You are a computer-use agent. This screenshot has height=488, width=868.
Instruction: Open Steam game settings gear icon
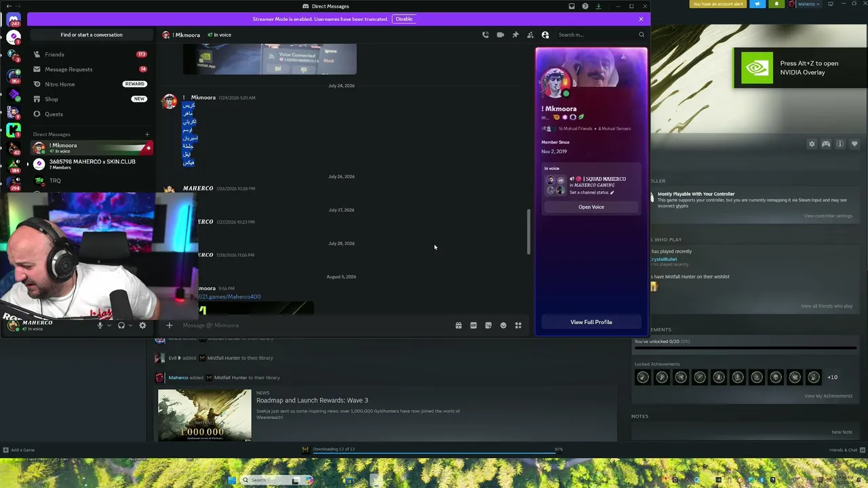tap(812, 144)
